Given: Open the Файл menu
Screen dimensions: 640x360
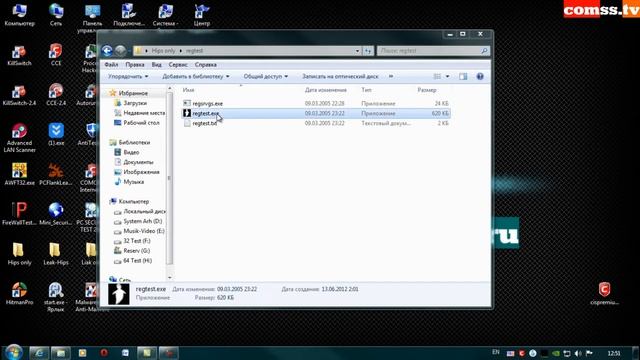Looking at the screenshot, I should coord(111,65).
